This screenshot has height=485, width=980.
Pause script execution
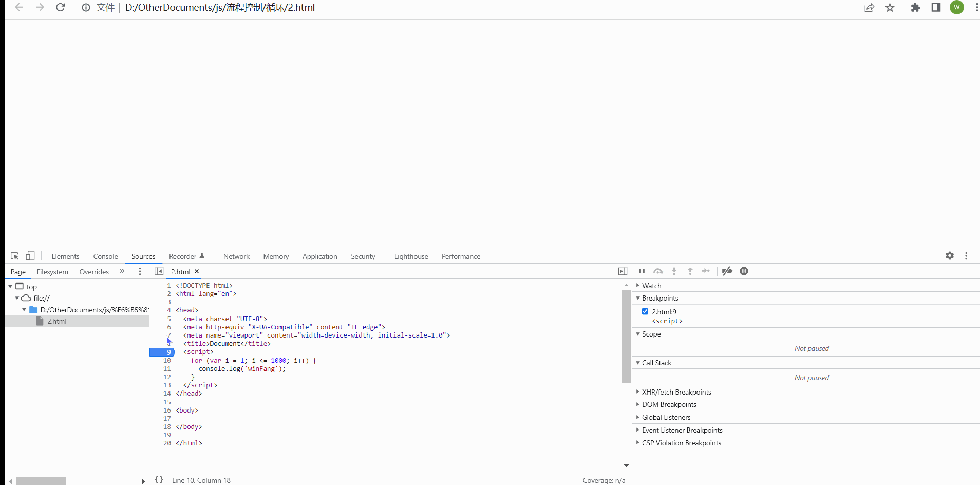(642, 271)
